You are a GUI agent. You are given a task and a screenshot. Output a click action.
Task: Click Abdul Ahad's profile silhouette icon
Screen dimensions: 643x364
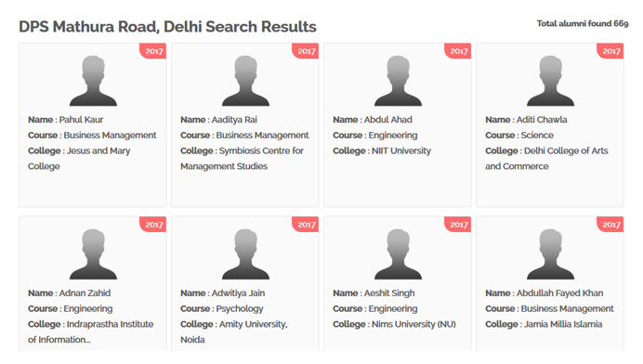coord(399,81)
